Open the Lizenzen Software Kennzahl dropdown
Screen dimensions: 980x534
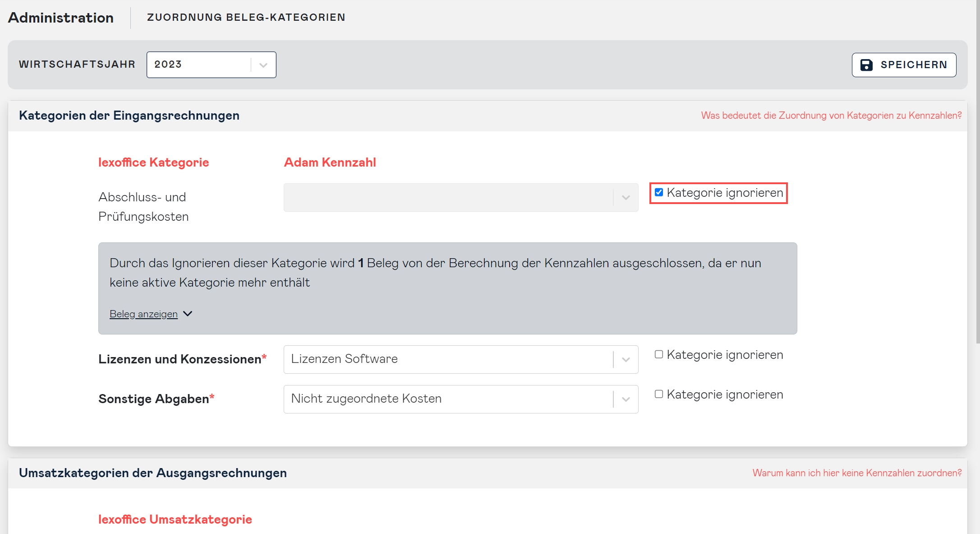(461, 359)
